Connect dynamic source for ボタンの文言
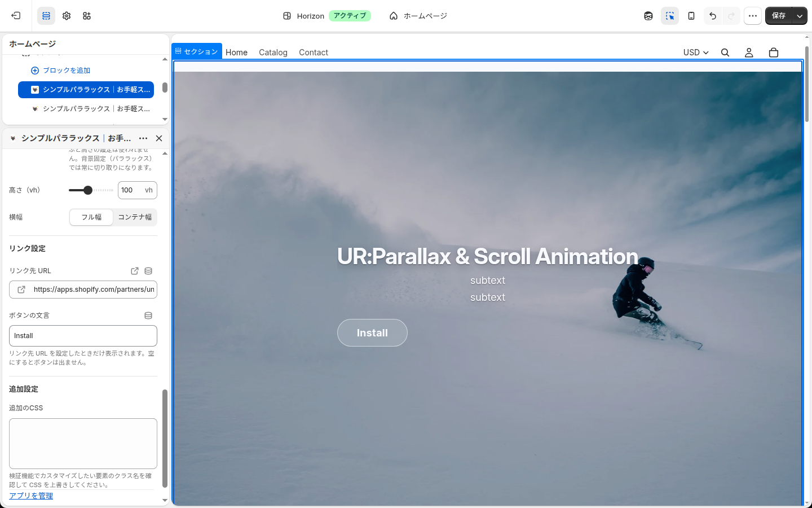812x508 pixels. tap(148, 316)
